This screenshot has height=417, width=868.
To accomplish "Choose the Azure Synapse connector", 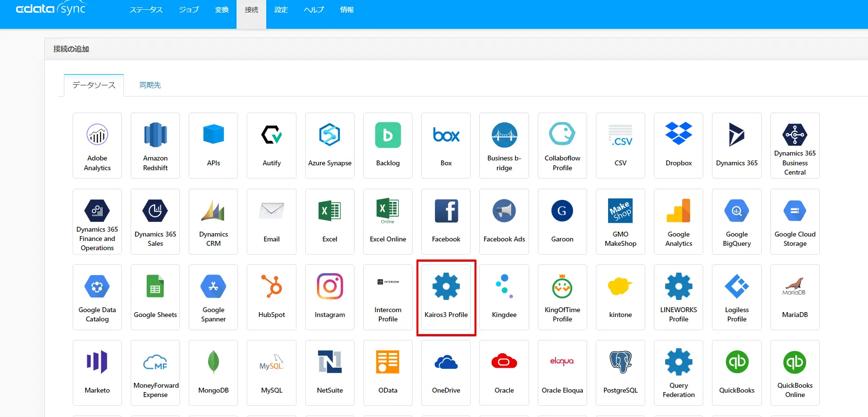I will tap(330, 145).
